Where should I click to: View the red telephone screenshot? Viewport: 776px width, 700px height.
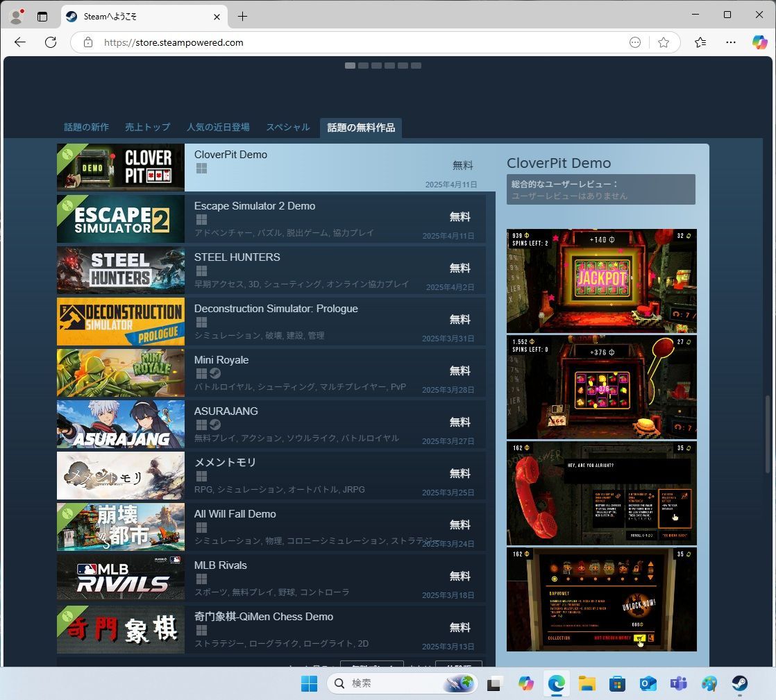(x=601, y=493)
